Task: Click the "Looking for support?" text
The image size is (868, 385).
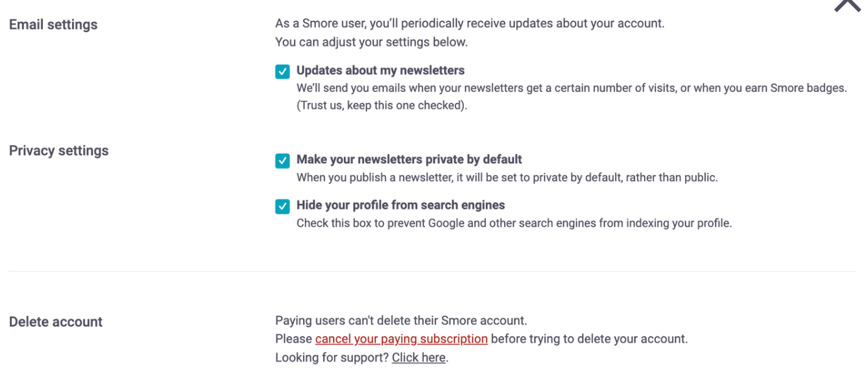Action: coord(332,357)
